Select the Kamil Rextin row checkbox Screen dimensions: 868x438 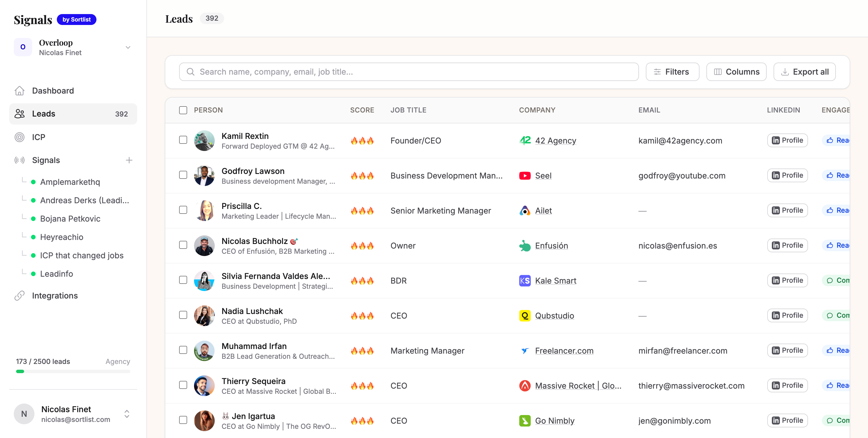[x=183, y=140]
